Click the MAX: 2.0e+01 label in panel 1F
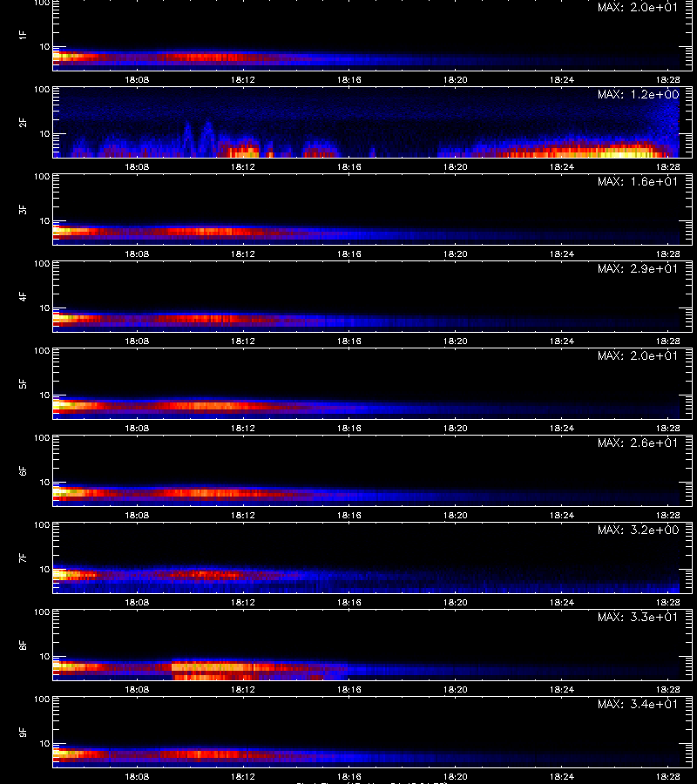This screenshot has height=784, width=697. click(x=638, y=8)
